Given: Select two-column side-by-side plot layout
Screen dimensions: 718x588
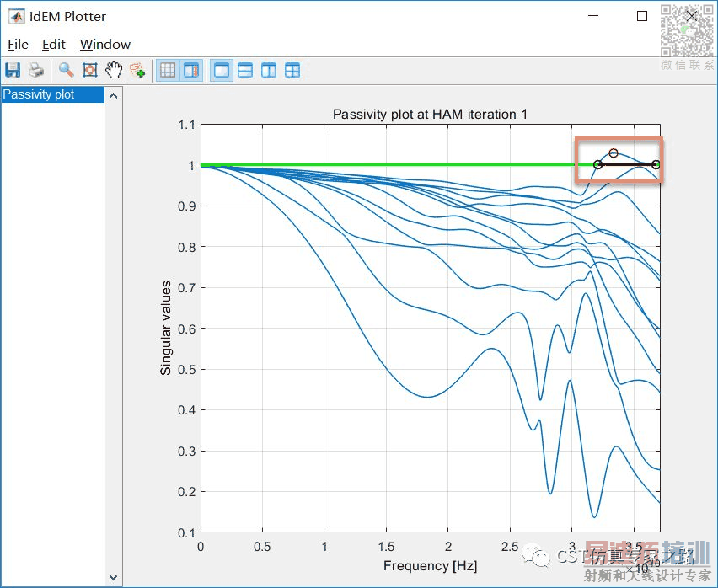Looking at the screenshot, I should (x=269, y=71).
